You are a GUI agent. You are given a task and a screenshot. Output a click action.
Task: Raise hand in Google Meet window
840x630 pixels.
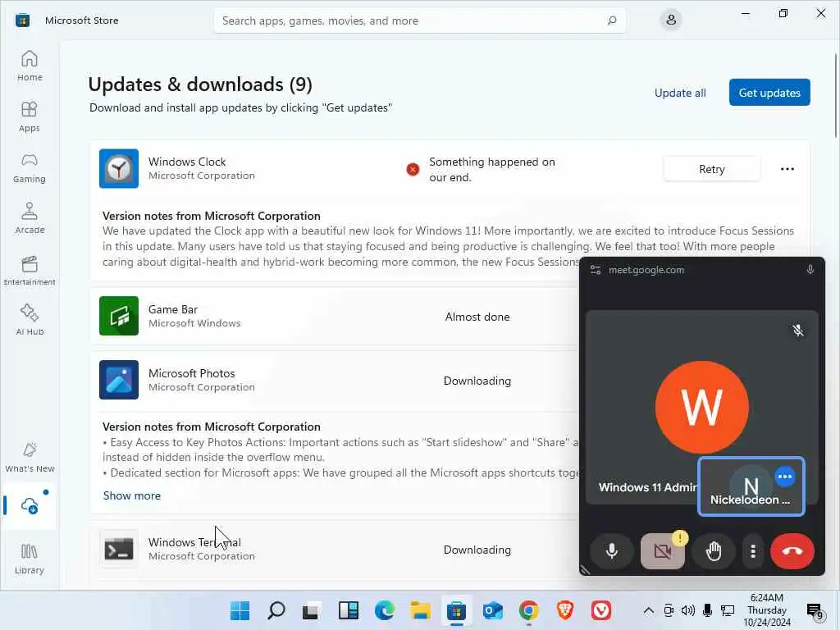[714, 550]
